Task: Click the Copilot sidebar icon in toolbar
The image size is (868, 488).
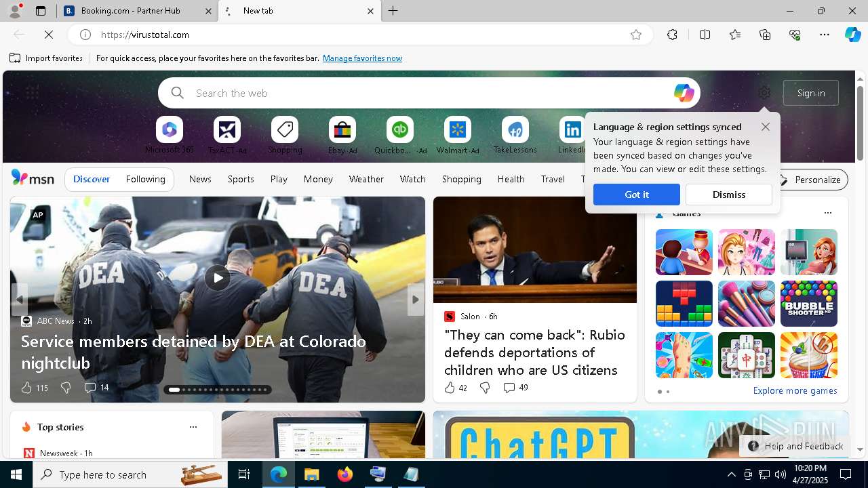Action: coord(852,35)
